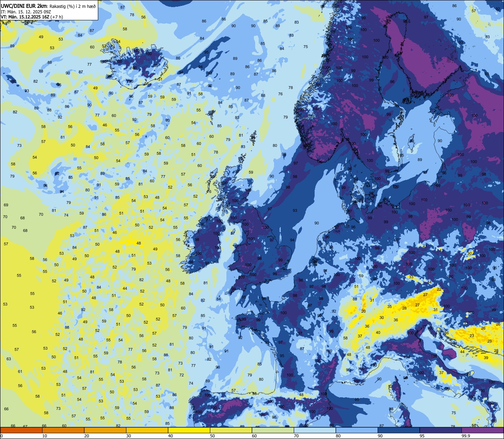Click the dark orange 0–10 legend swatch

[x=21, y=430]
